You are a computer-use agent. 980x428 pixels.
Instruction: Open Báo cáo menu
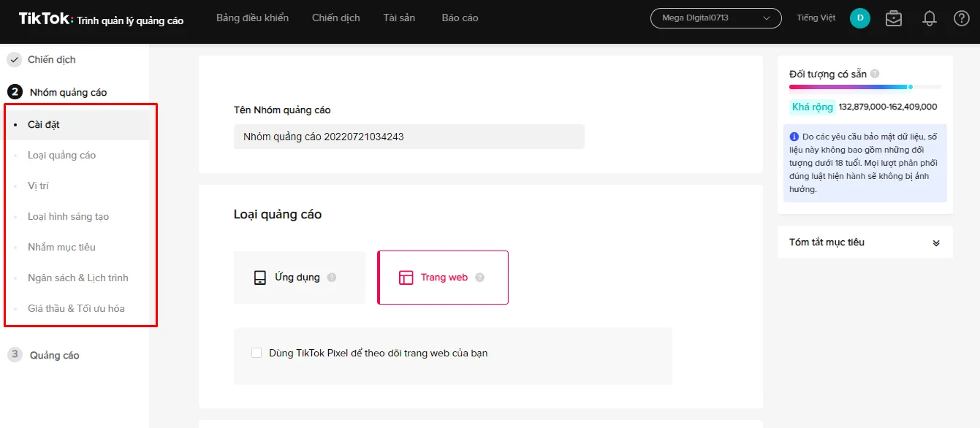pos(460,18)
